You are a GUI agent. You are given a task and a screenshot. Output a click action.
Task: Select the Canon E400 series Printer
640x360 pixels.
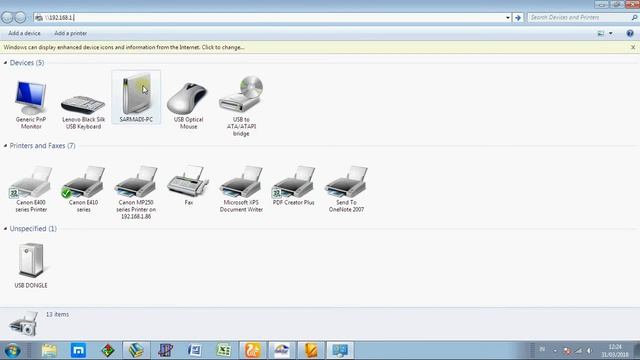coord(31,189)
